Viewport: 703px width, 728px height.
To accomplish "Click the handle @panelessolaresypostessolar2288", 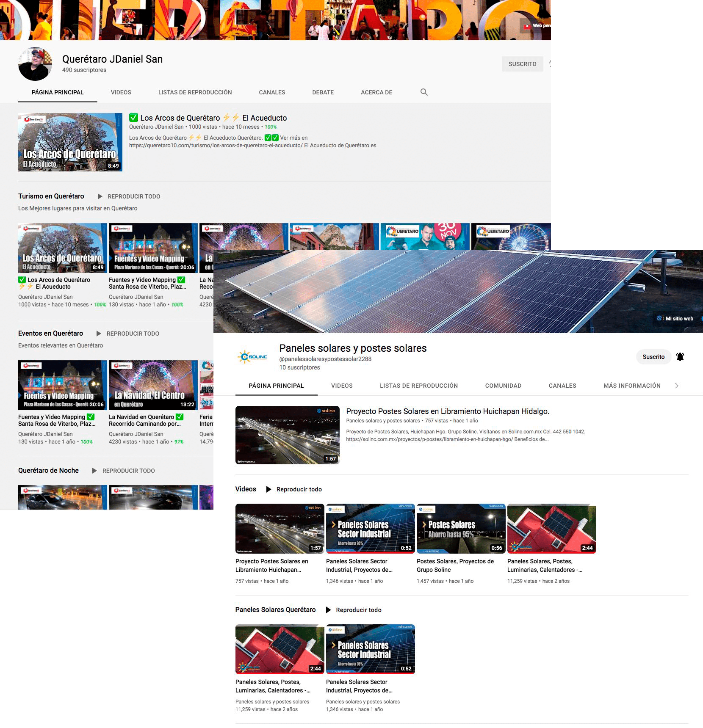I will pos(325,359).
